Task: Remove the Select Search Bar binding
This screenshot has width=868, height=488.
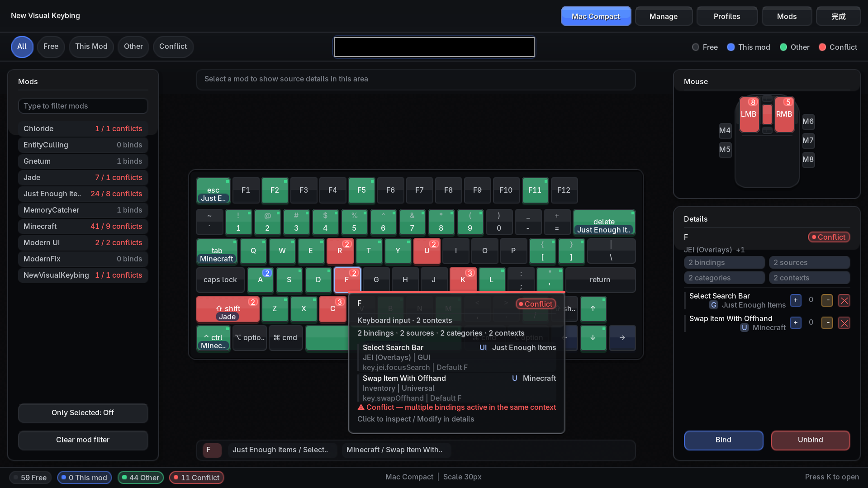Action: 844,300
